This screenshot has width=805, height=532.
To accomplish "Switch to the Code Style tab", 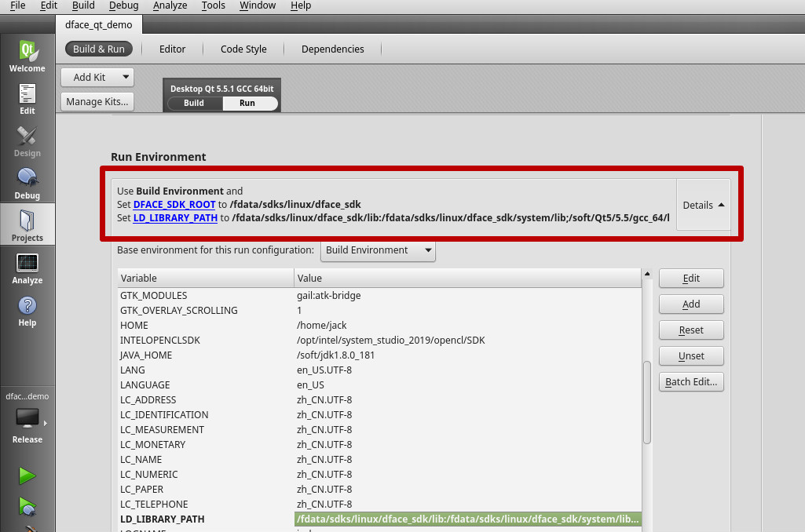I will pos(243,49).
